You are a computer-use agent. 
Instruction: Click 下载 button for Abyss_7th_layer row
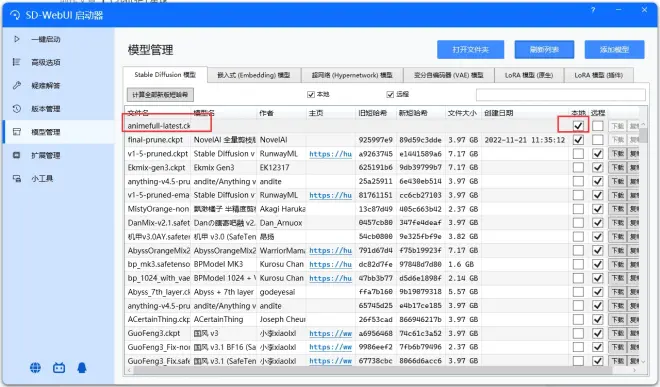point(617,292)
